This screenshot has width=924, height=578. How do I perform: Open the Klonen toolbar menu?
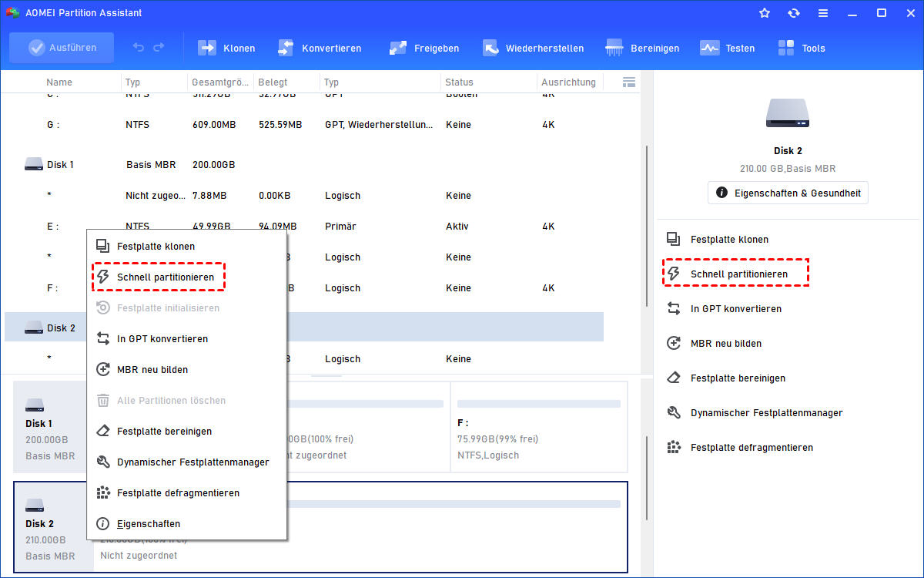[x=226, y=48]
